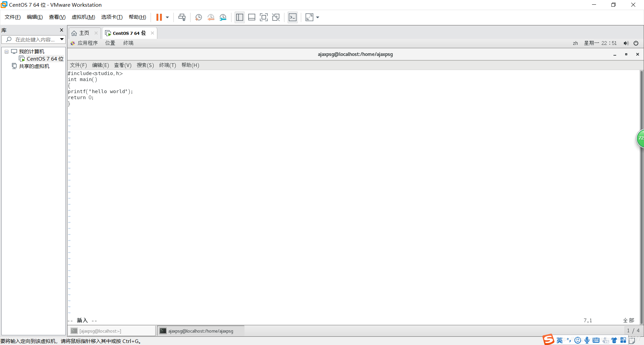
Task: Open terminal 帮助(H) menu
Action: pyautogui.click(x=191, y=65)
